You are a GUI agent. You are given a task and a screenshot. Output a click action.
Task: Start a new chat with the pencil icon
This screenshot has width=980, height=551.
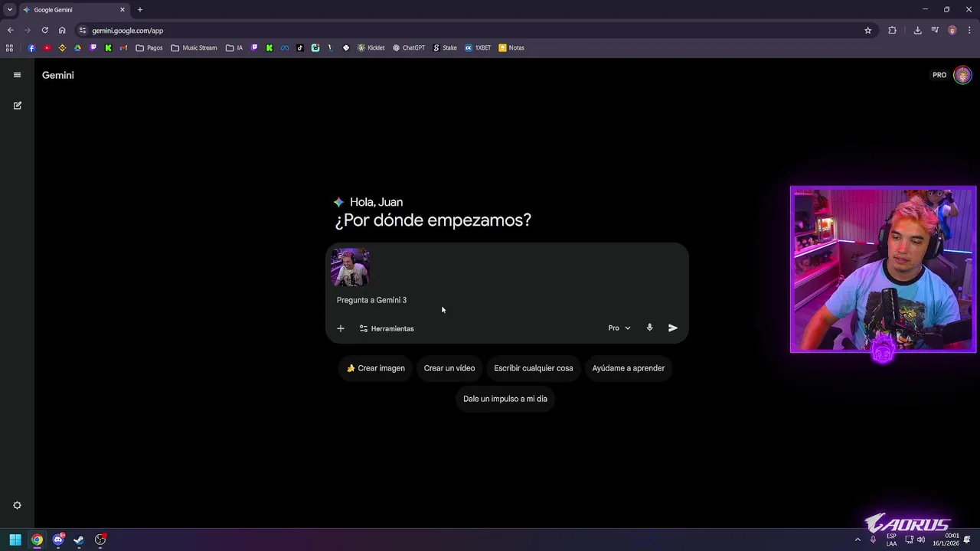pyautogui.click(x=17, y=106)
